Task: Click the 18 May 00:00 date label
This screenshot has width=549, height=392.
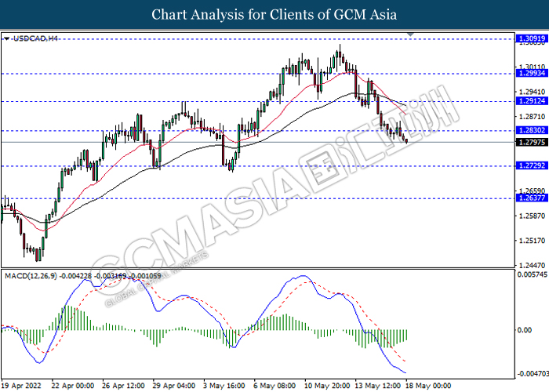Action: (428, 386)
